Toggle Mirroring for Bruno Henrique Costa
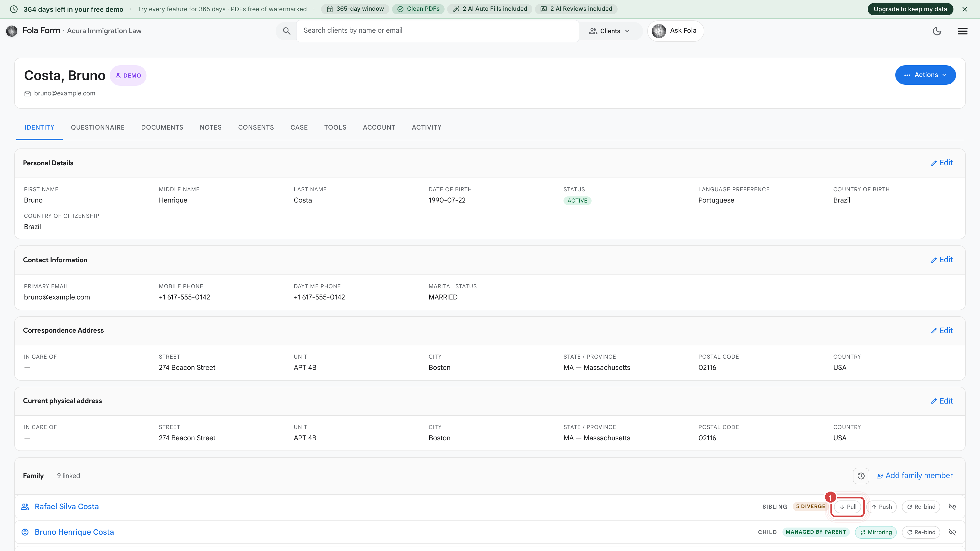The image size is (980, 551). [876, 532]
